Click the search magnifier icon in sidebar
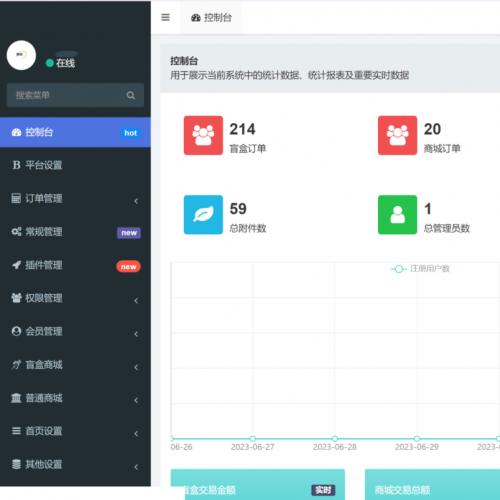This screenshot has width=500, height=500. pyautogui.click(x=131, y=95)
